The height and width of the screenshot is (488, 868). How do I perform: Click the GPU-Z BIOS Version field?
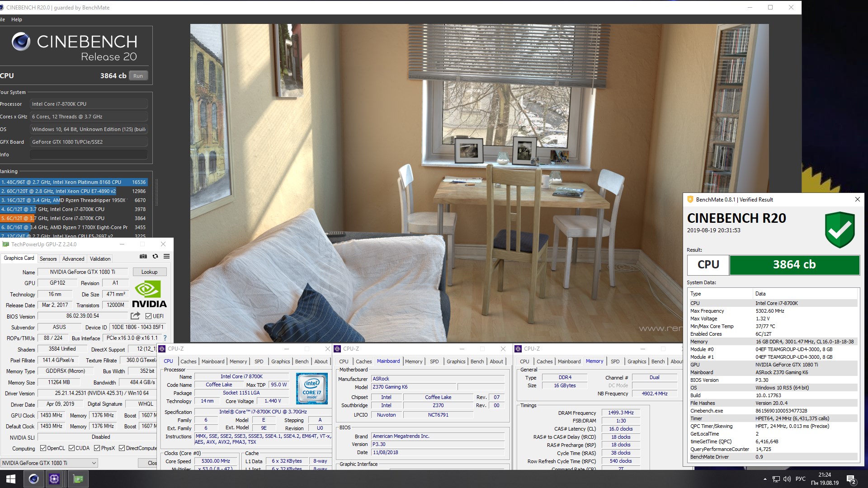[83, 316]
